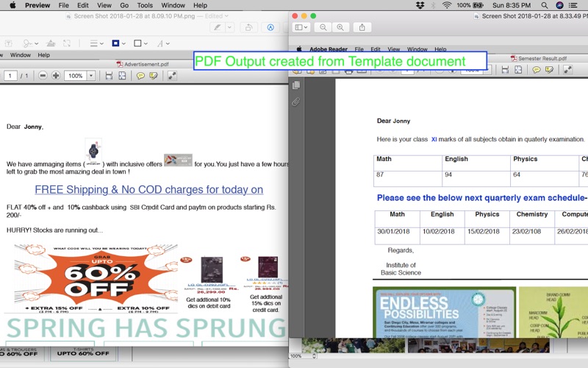The width and height of the screenshot is (588, 368).
Task: Rotate the image with the Rotate button
Action: [x=248, y=27]
